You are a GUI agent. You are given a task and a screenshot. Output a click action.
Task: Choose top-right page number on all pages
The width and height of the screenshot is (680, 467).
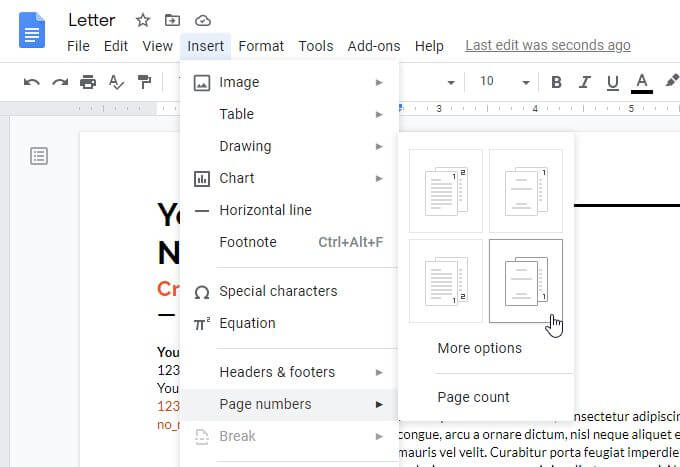pos(446,191)
